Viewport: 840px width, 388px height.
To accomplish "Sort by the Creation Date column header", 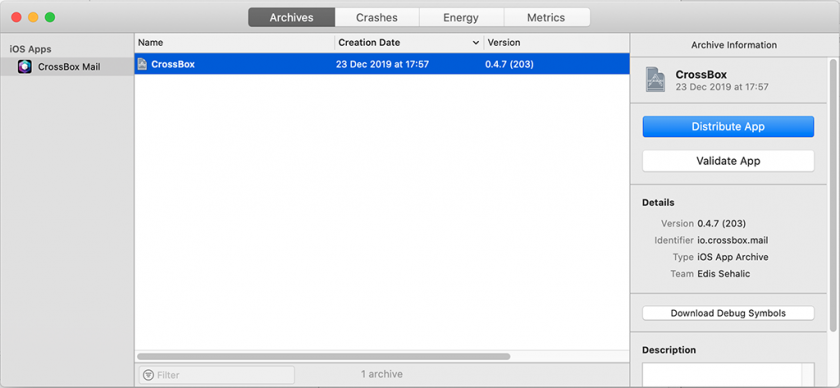I will click(x=409, y=43).
